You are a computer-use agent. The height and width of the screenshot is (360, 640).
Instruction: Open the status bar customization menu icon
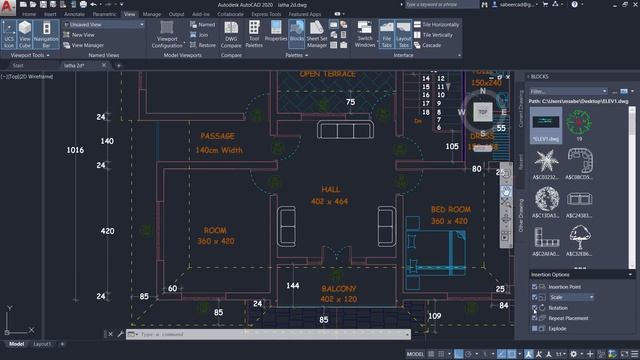[x=635, y=354]
